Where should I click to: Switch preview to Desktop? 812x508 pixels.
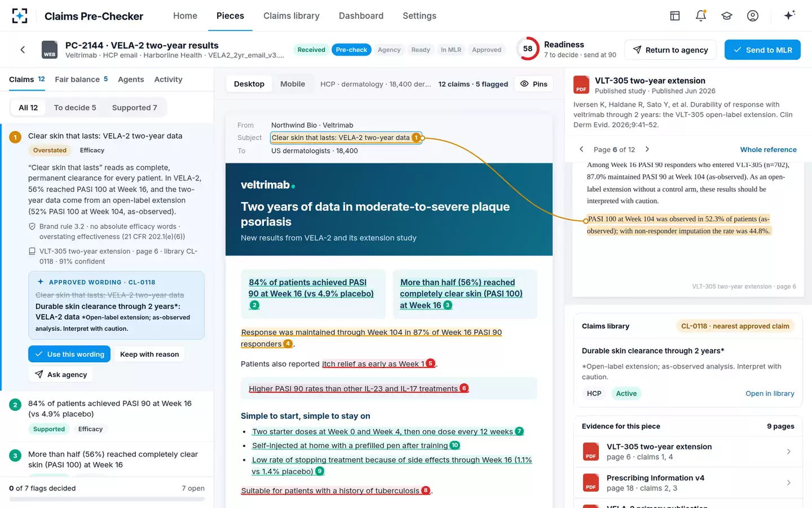(x=249, y=84)
